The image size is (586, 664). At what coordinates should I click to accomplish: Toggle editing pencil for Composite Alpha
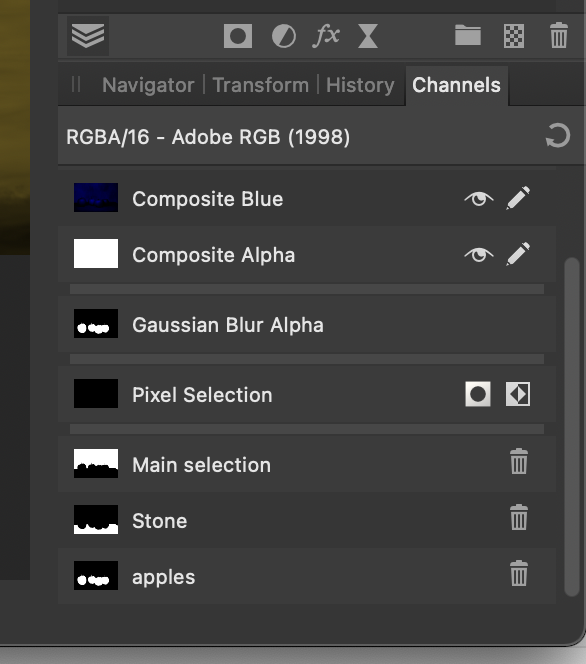point(518,254)
